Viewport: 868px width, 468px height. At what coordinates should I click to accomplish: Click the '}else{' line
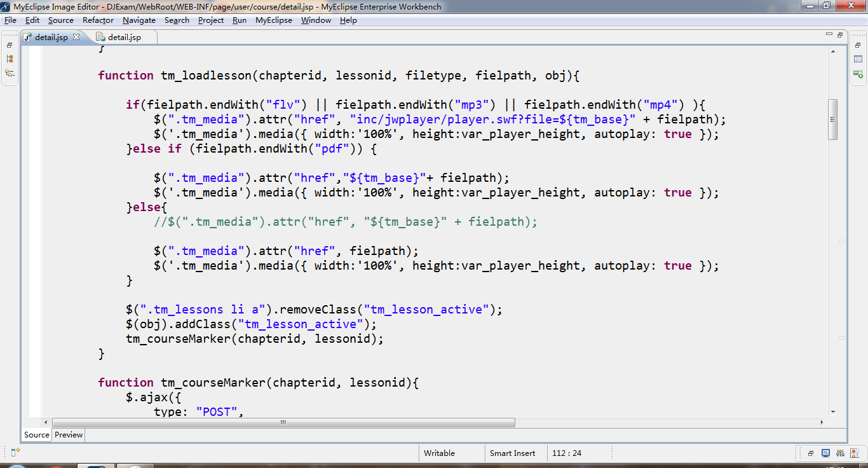pyautogui.click(x=146, y=207)
